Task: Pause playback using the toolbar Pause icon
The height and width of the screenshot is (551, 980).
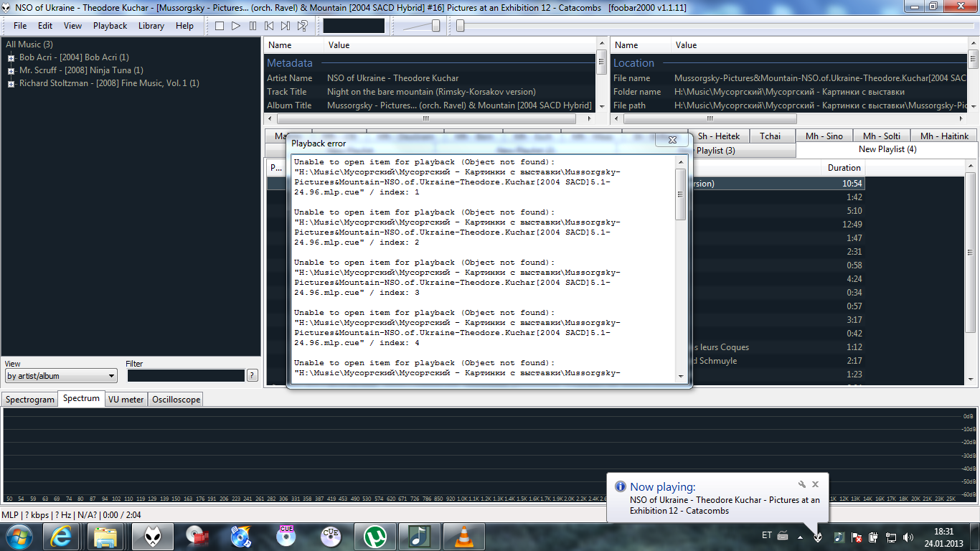Action: (253, 26)
